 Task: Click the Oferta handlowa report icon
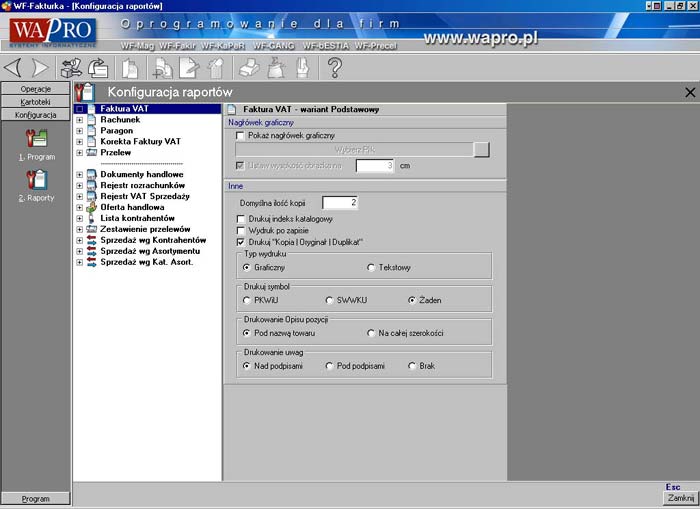(x=91, y=207)
